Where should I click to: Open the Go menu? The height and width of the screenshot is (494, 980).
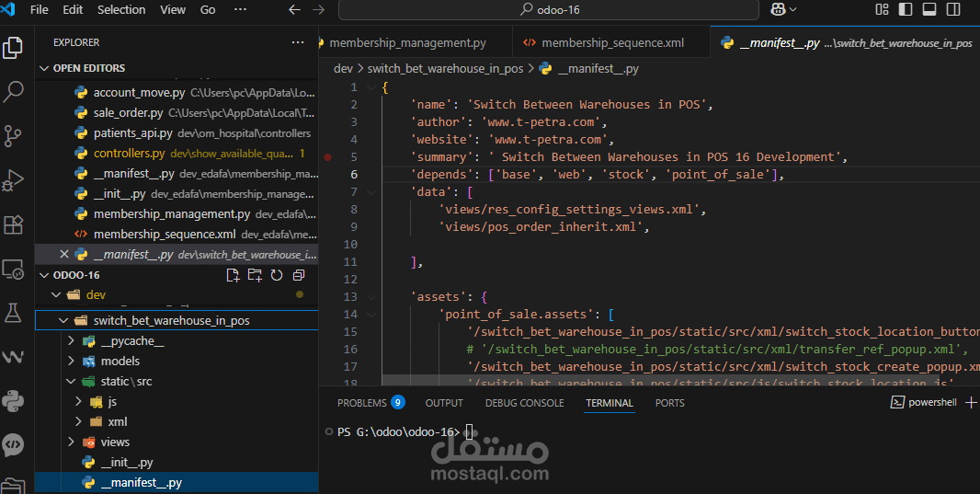coord(208,9)
